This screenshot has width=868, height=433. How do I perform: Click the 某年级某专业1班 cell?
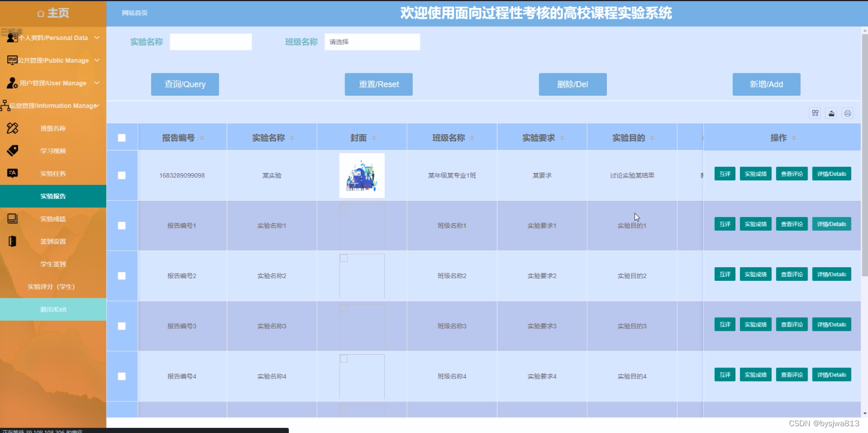click(452, 175)
